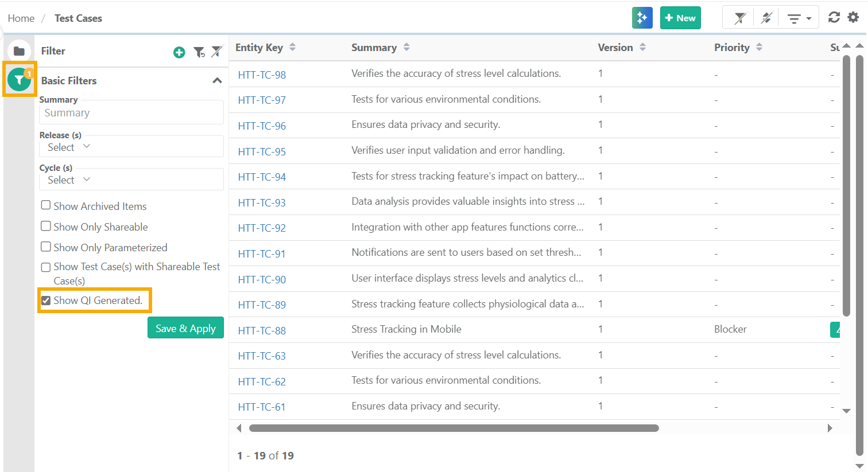This screenshot has width=868, height=472.
Task: Click the Summary filter input field
Action: pos(131,112)
